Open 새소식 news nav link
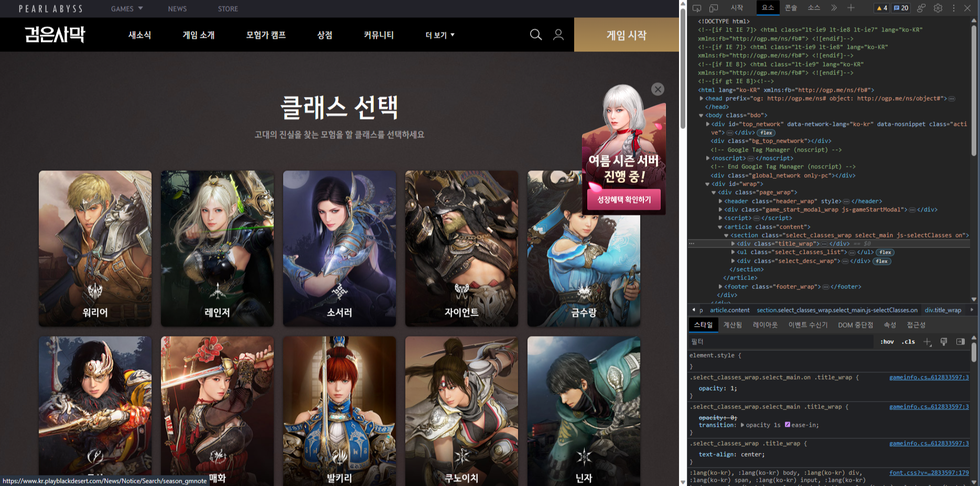980x486 pixels. (x=139, y=35)
